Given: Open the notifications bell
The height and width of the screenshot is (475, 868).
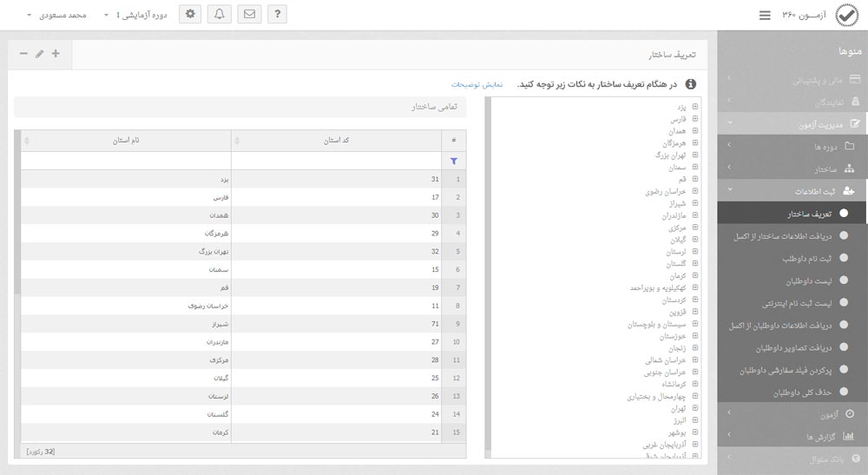Looking at the screenshot, I should [x=220, y=15].
